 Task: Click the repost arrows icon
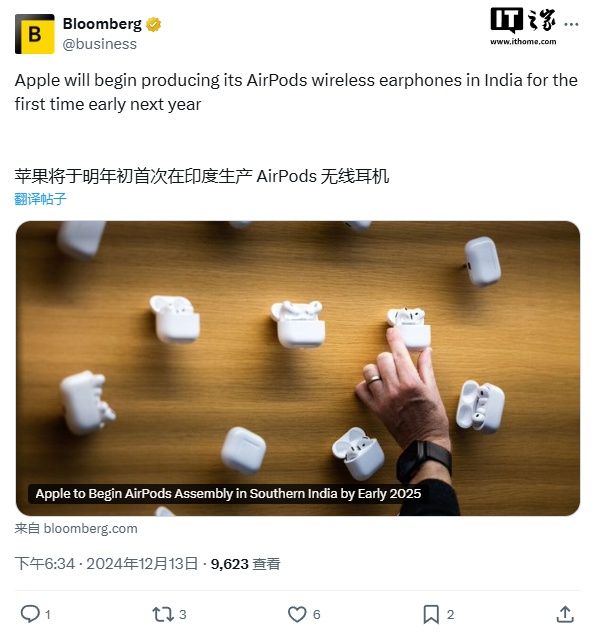(163, 614)
